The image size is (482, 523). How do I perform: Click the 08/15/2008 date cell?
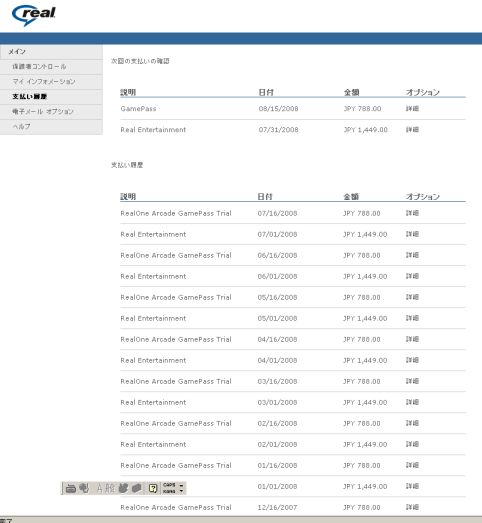pyautogui.click(x=278, y=109)
